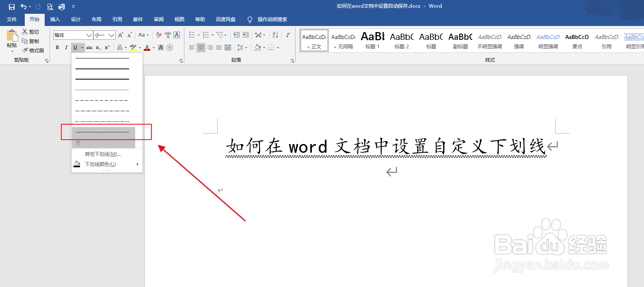Clear all formatting using the eraser icon
This screenshot has height=287, width=644.
[159, 35]
